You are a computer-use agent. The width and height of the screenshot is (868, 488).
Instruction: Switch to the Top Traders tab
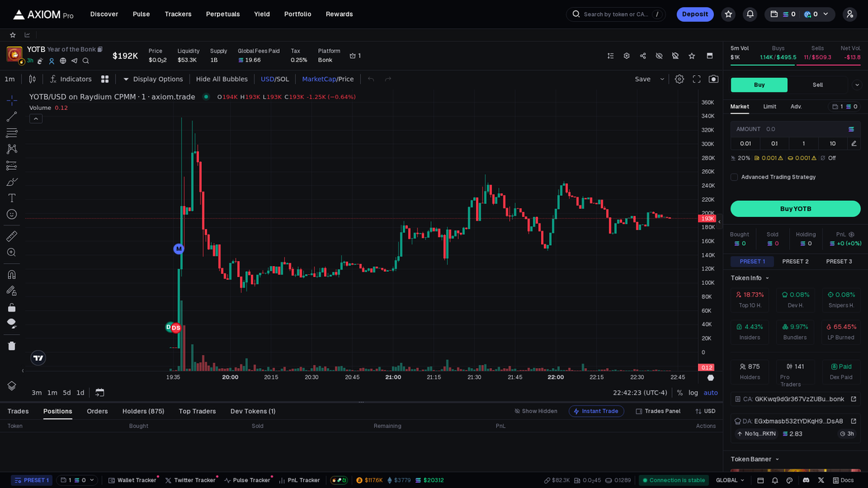point(197,411)
